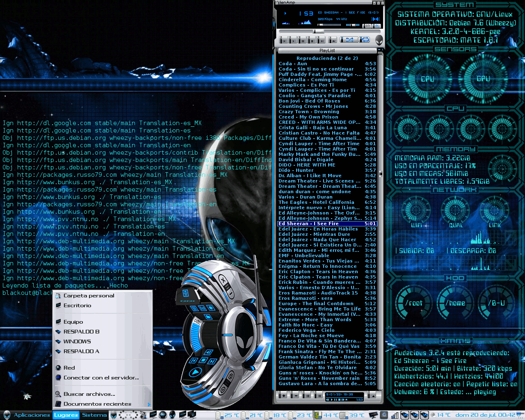The image size is (525, 420).
Task: Adjust the AlienAmp volume slider
Action: pyautogui.click(x=330, y=25)
